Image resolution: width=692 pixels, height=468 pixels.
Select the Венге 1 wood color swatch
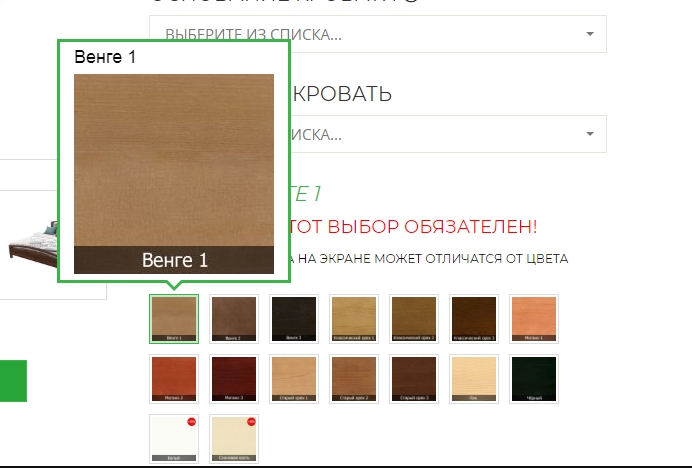tap(174, 319)
